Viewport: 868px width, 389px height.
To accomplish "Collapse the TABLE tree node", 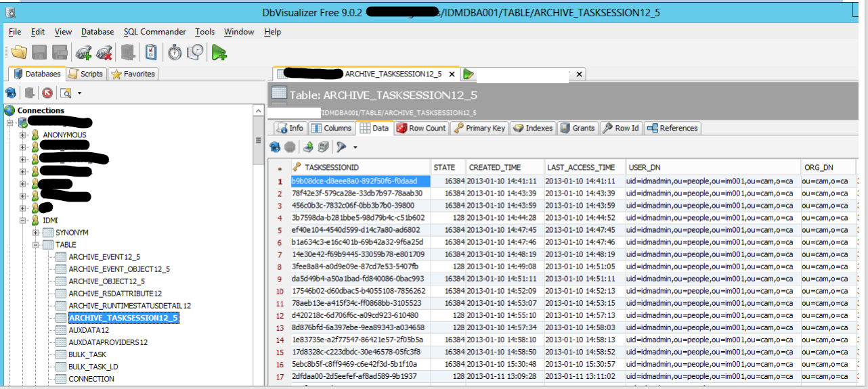I will (x=35, y=245).
